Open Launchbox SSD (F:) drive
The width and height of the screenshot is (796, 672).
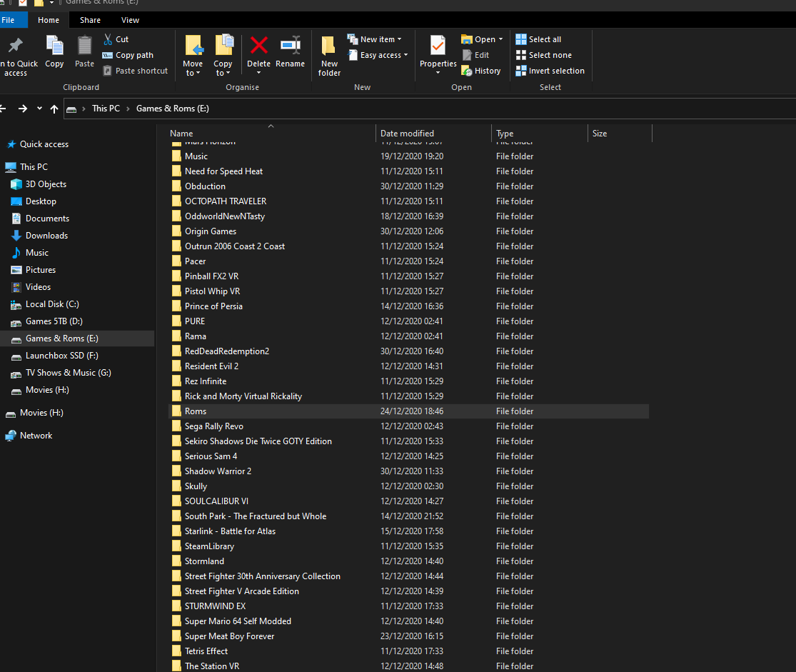(62, 356)
